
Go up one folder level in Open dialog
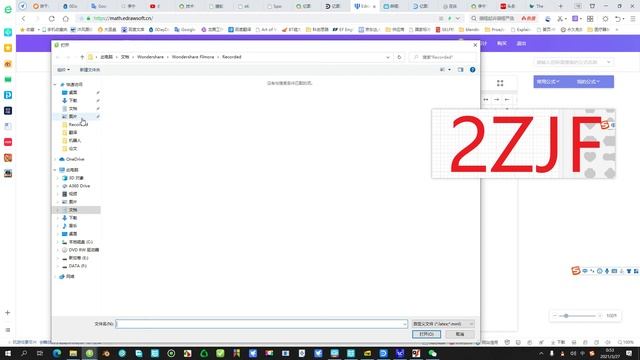click(82, 57)
